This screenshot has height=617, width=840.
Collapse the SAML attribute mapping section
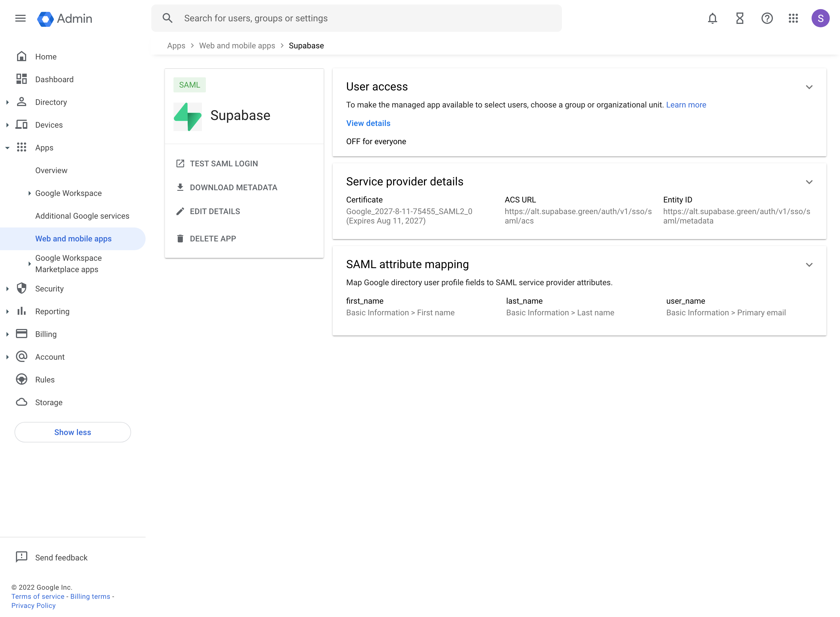809,265
